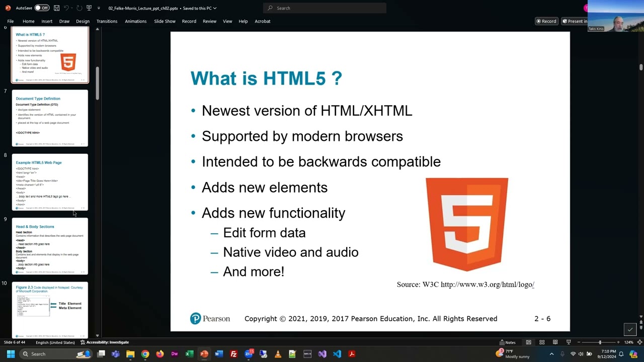This screenshot has width=644, height=362.
Task: Open Dreamweaver from taskbar
Action: pos(175,354)
